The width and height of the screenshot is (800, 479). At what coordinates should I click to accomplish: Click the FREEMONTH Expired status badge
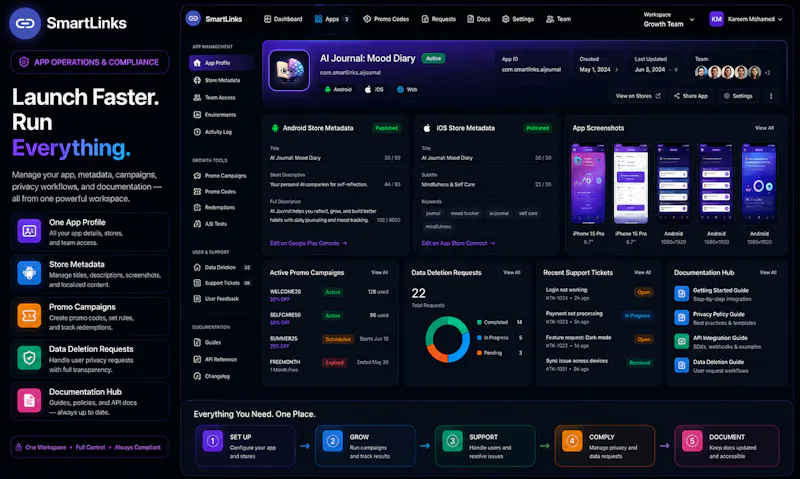pos(335,363)
